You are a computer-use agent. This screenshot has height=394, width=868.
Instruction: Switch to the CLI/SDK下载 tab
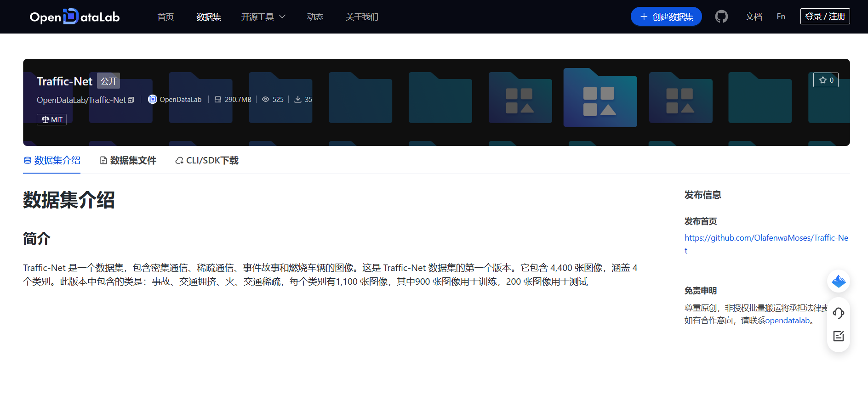point(207,160)
